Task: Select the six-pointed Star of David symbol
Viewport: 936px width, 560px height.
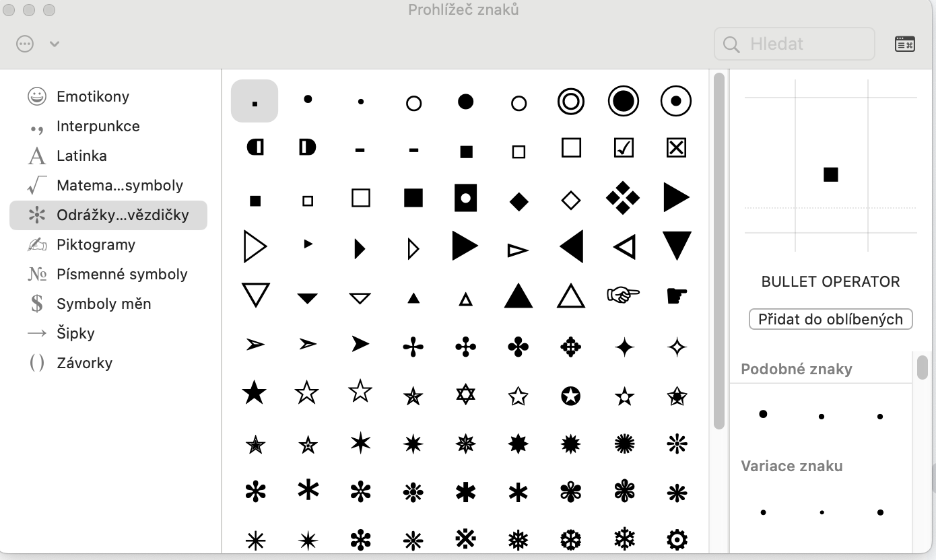Action: [x=465, y=394]
